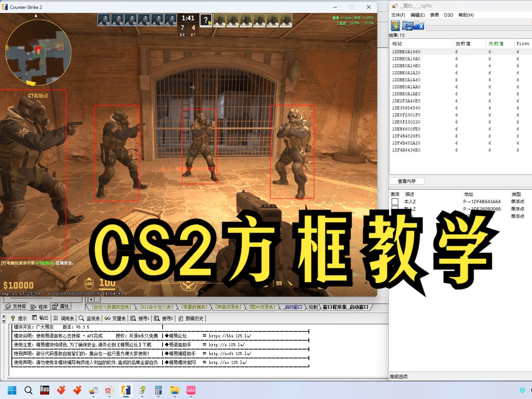
Task: Select result row 1DE356D4590
Action: pos(461,108)
